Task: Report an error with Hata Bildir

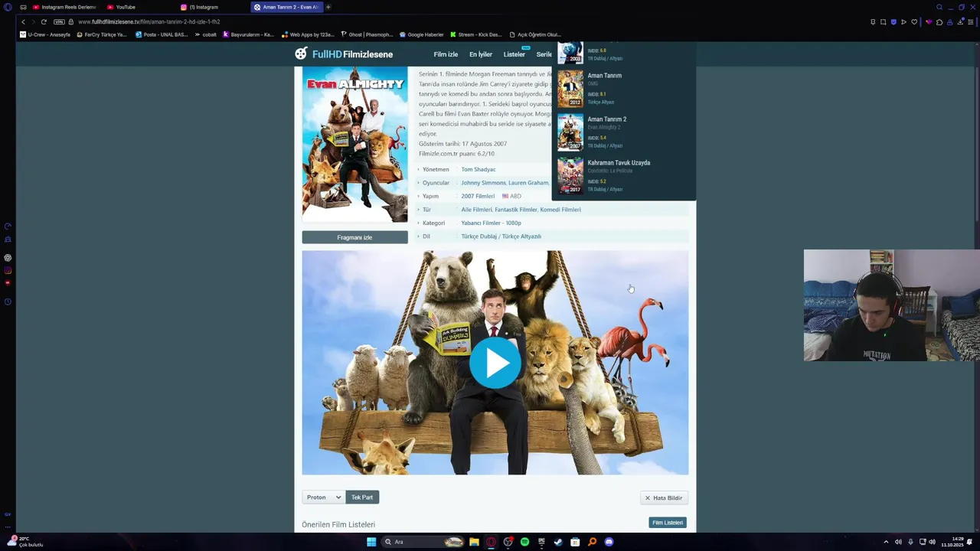Action: click(664, 498)
